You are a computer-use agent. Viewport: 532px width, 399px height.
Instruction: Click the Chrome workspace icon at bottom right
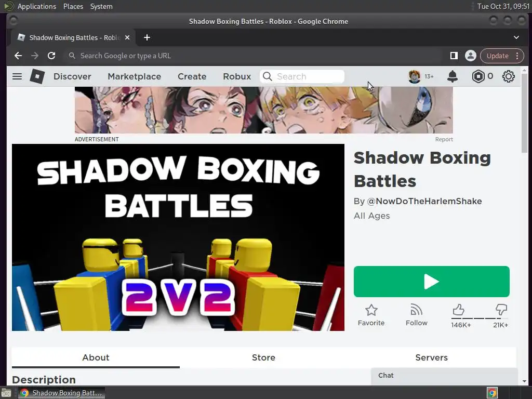[492, 393]
